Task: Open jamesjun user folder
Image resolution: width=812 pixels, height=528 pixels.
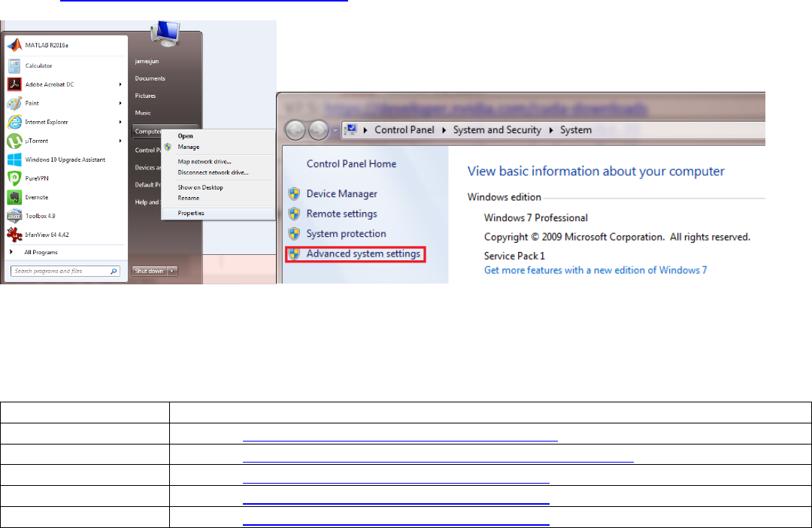Action: [147, 61]
